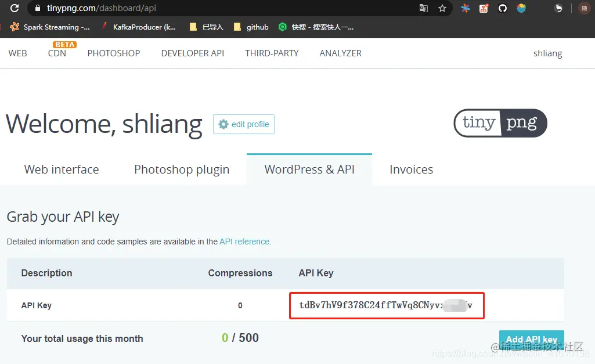
Task: Click the shliang account name
Action: 547,53
